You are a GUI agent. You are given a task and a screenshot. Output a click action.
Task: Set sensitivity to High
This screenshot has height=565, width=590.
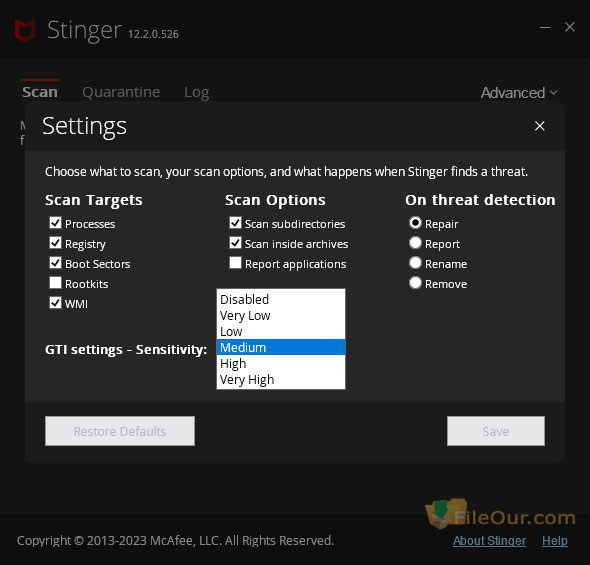pyautogui.click(x=281, y=363)
